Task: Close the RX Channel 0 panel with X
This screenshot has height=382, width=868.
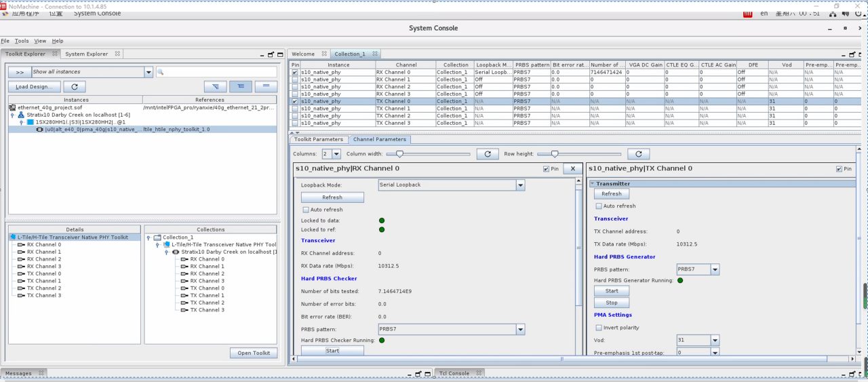Action: coord(572,168)
